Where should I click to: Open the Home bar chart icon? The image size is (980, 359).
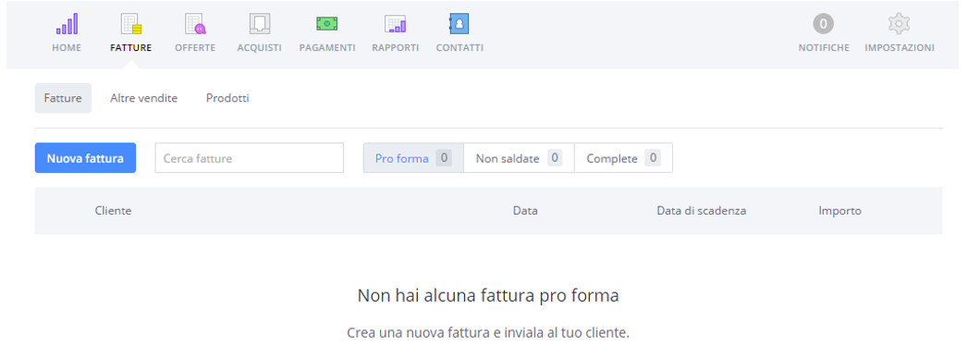tap(67, 24)
